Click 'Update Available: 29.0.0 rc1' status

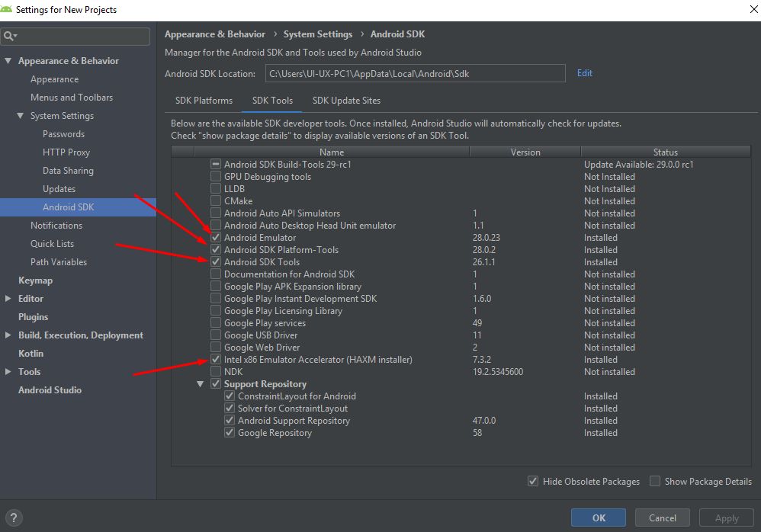pos(638,164)
